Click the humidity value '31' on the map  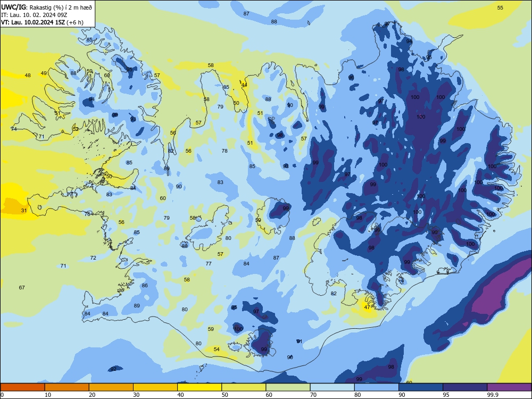point(24,210)
